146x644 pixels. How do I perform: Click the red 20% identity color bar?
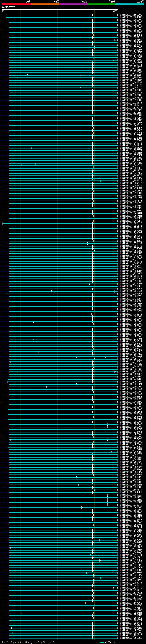click(x=16, y=4)
